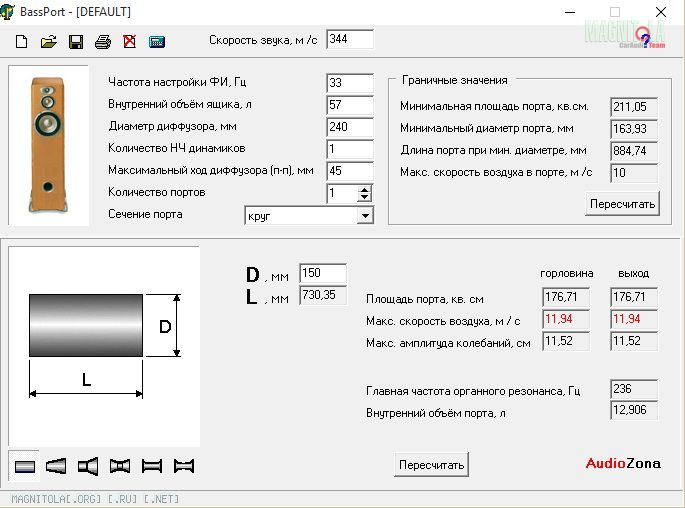Close the BassPort window
The image size is (685, 508).
click(x=661, y=12)
